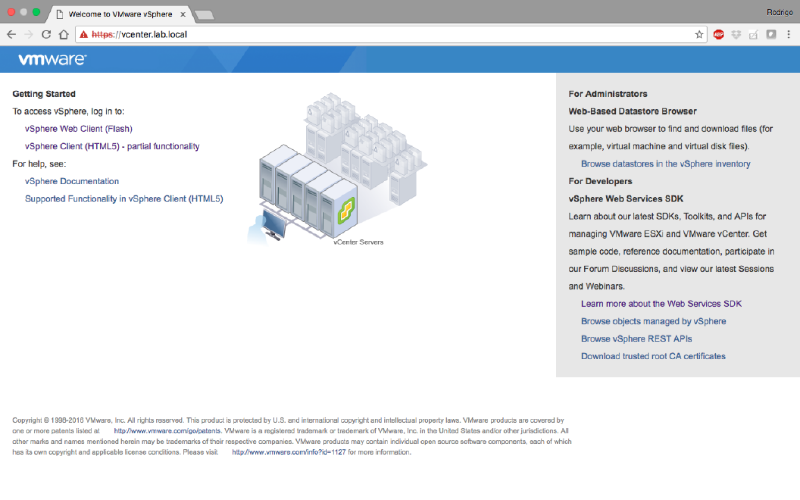Image resolution: width=800 pixels, height=500 pixels.
Task: Browse datastores in the vSphere inventory
Action: [x=665, y=163]
